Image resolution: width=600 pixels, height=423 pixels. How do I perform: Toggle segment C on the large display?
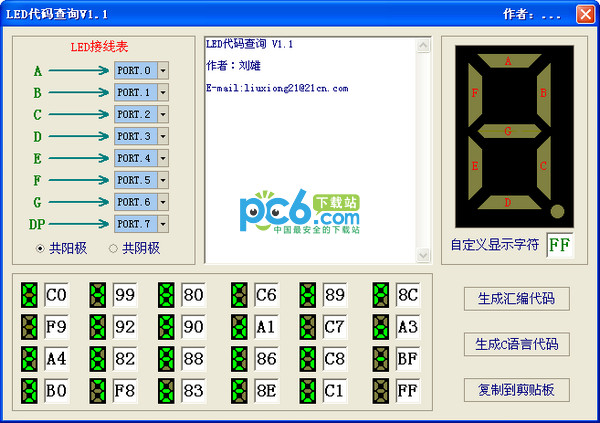pos(544,167)
